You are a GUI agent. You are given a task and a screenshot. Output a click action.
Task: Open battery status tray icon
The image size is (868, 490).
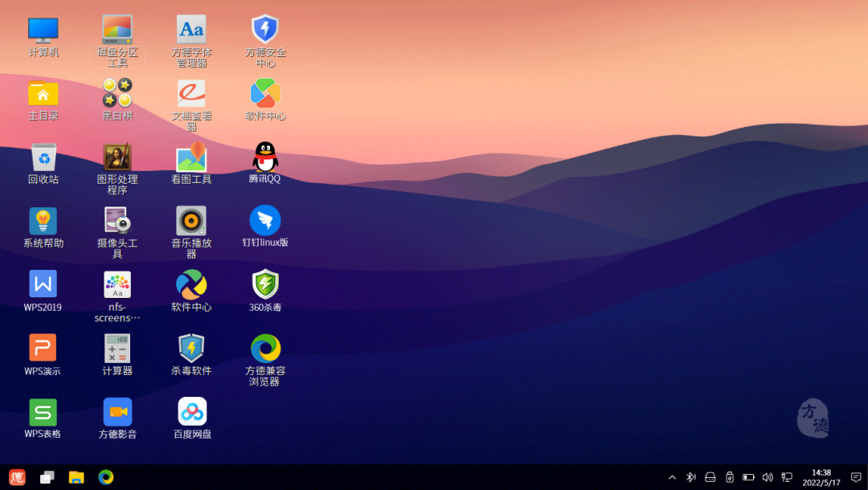tap(748, 477)
